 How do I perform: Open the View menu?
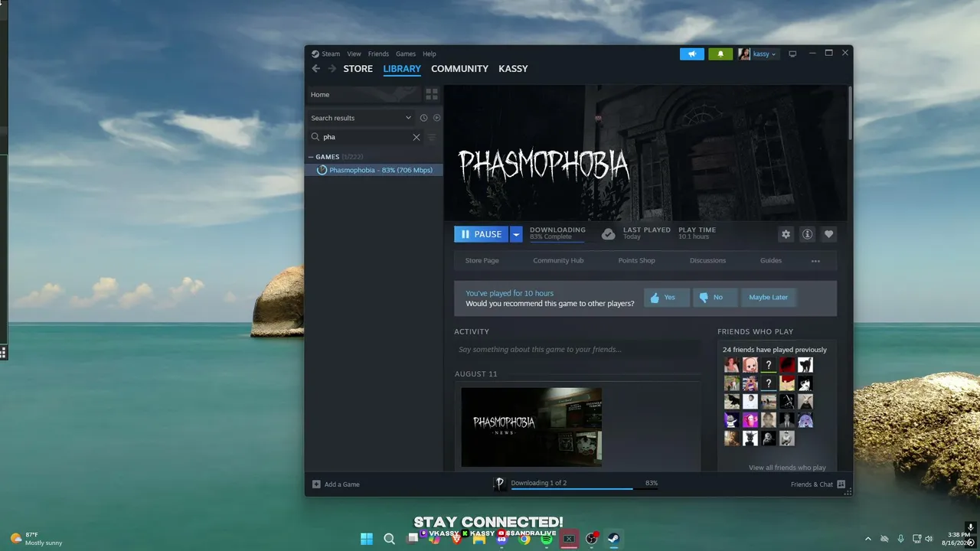[354, 54]
